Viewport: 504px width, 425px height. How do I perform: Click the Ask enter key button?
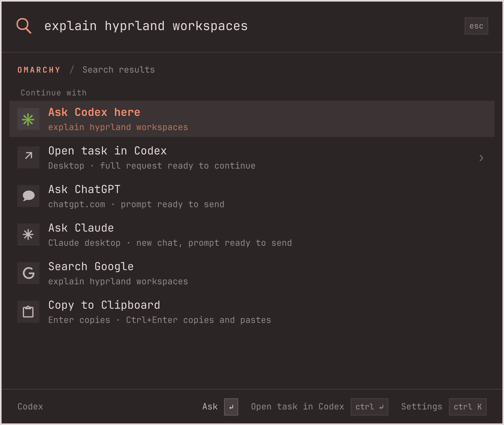click(x=231, y=407)
